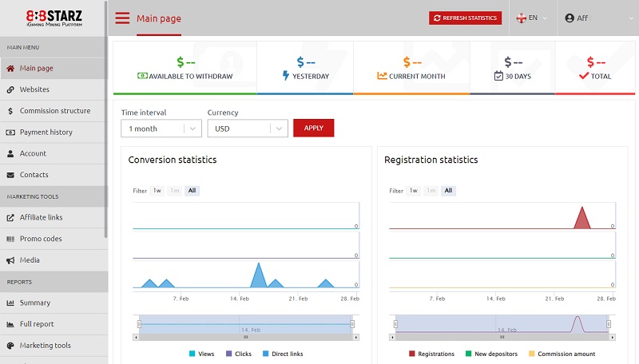This screenshot has width=639, height=364.
Task: Select the 1w filter in Registration statistics
Action: (413, 191)
